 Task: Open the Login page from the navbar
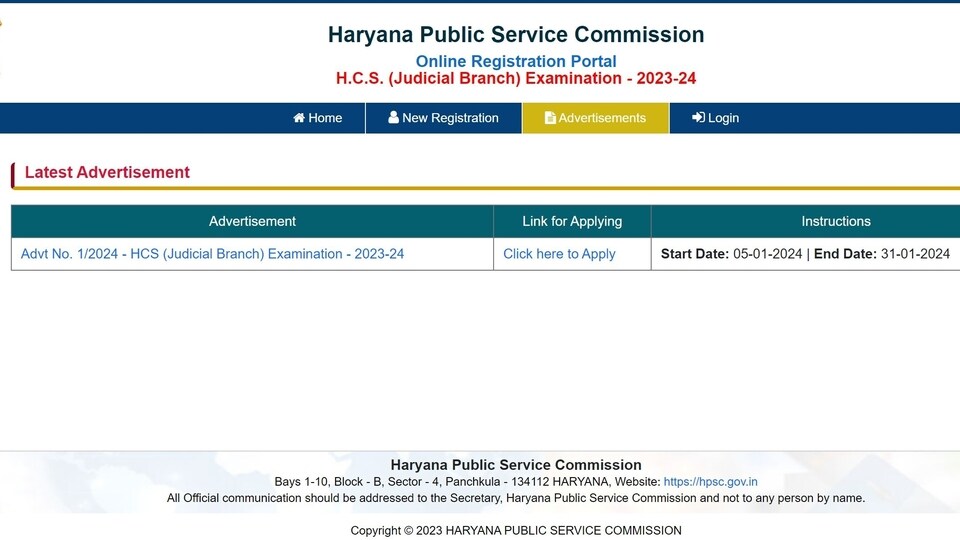pos(715,118)
